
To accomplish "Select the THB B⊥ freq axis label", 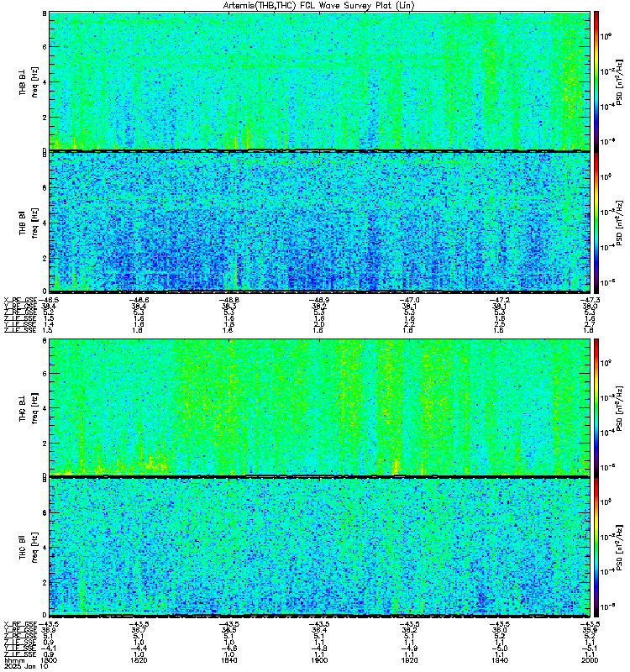I will point(29,81).
